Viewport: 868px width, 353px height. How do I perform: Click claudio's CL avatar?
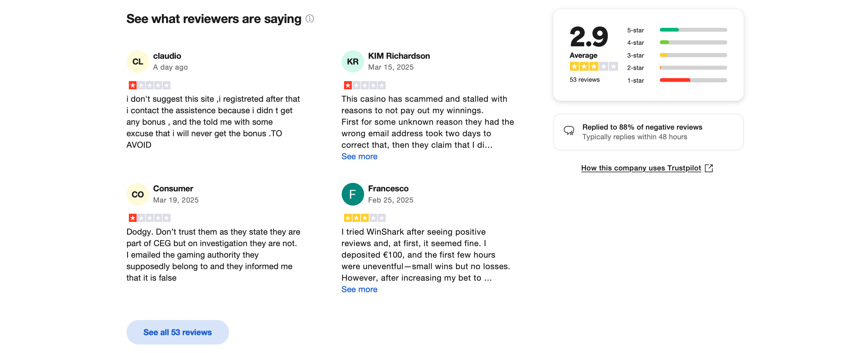137,61
